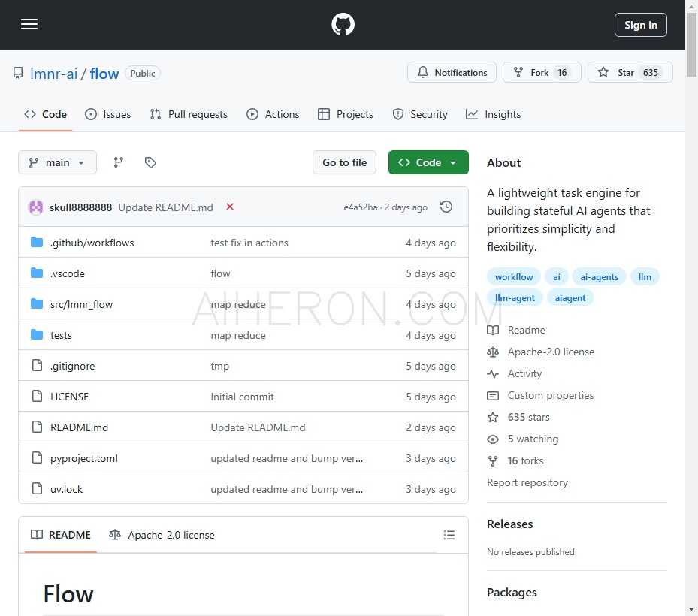Open the Packages heading link

pos(512,593)
